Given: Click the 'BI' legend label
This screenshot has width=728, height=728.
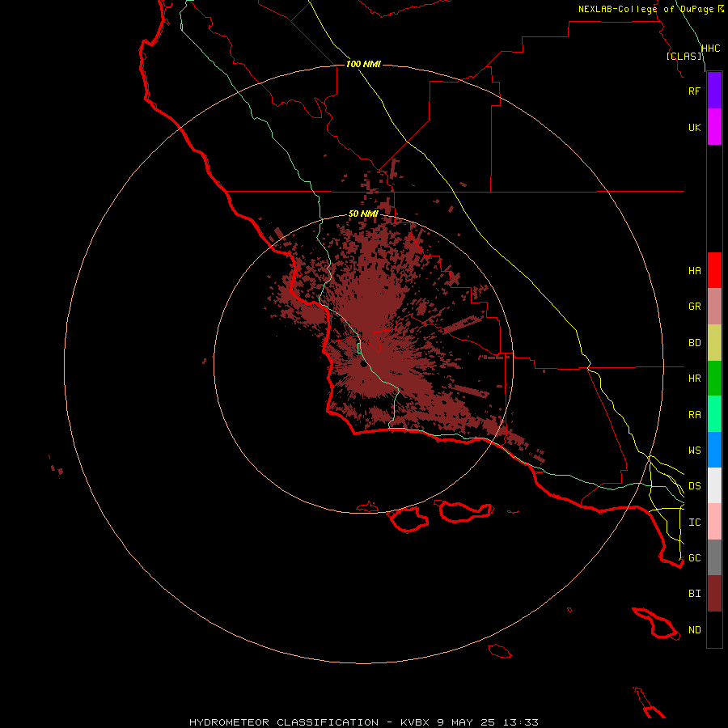Looking at the screenshot, I should point(694,594).
